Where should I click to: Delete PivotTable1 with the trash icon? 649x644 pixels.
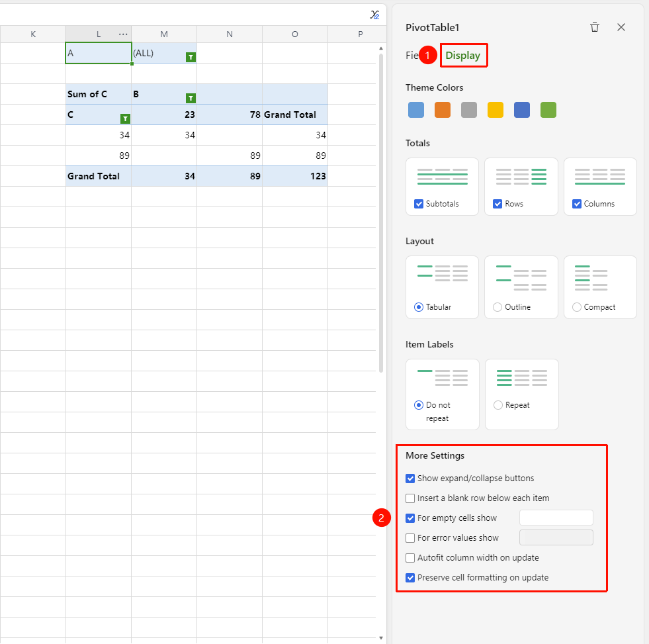pos(594,27)
